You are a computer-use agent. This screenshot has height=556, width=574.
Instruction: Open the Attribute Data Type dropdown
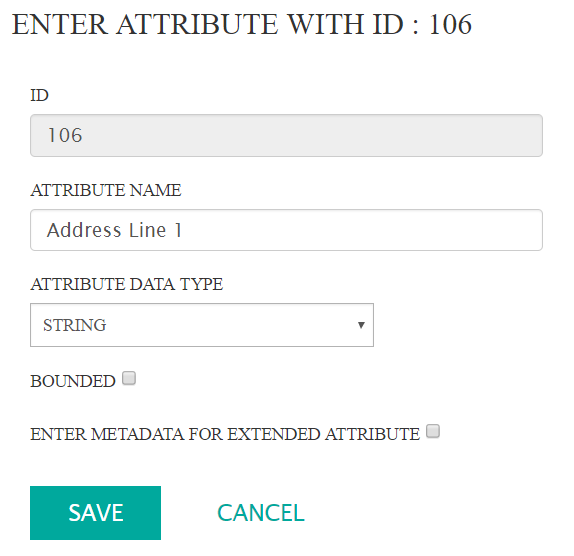(202, 325)
